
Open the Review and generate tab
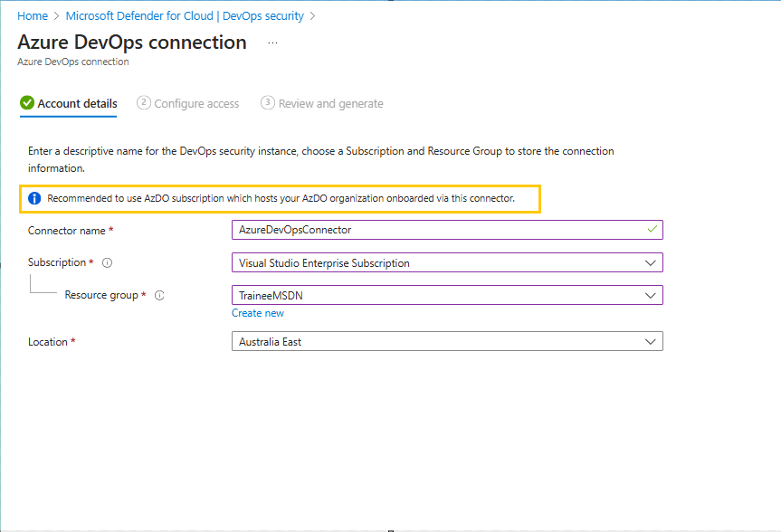pyautogui.click(x=330, y=104)
